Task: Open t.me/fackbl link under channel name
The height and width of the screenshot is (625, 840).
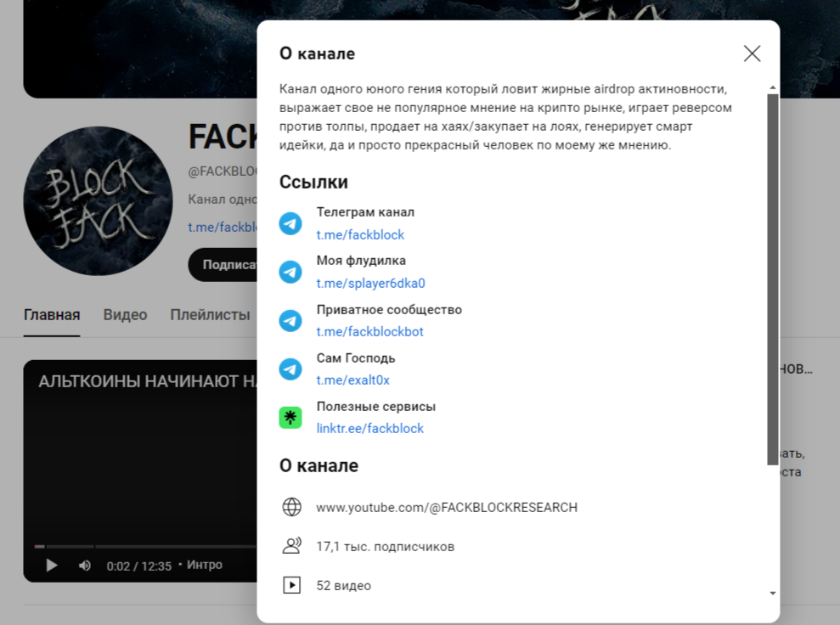Action: (223, 227)
